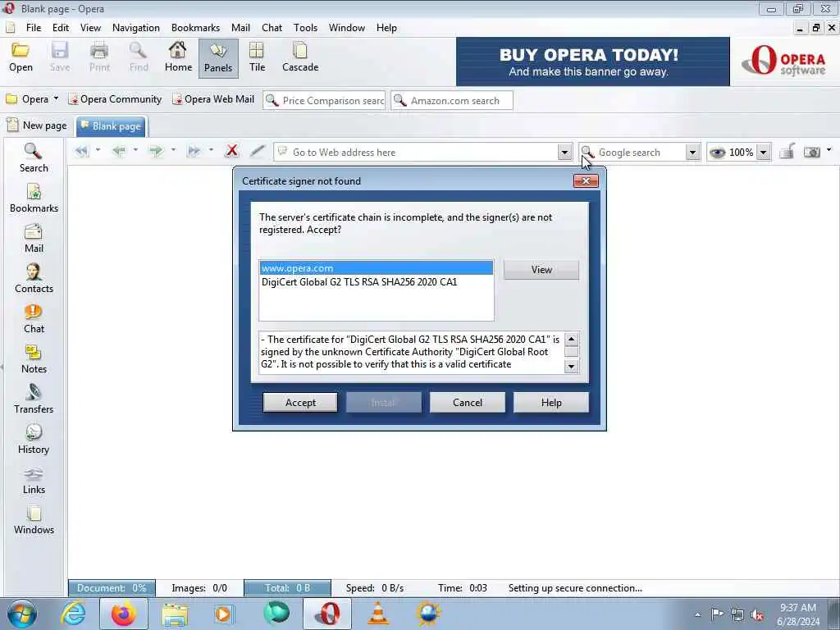Launch Internet Explorer from the taskbar
Viewport: 840px width, 630px height.
coord(73,614)
